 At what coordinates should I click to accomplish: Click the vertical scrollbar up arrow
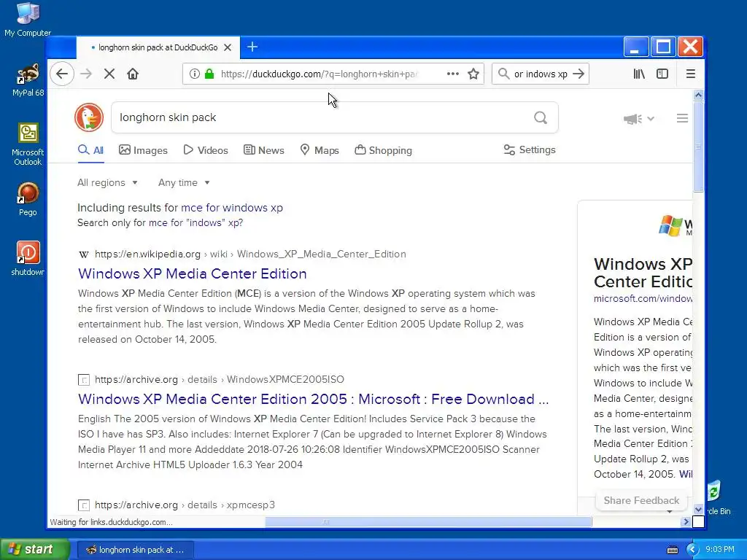point(698,95)
